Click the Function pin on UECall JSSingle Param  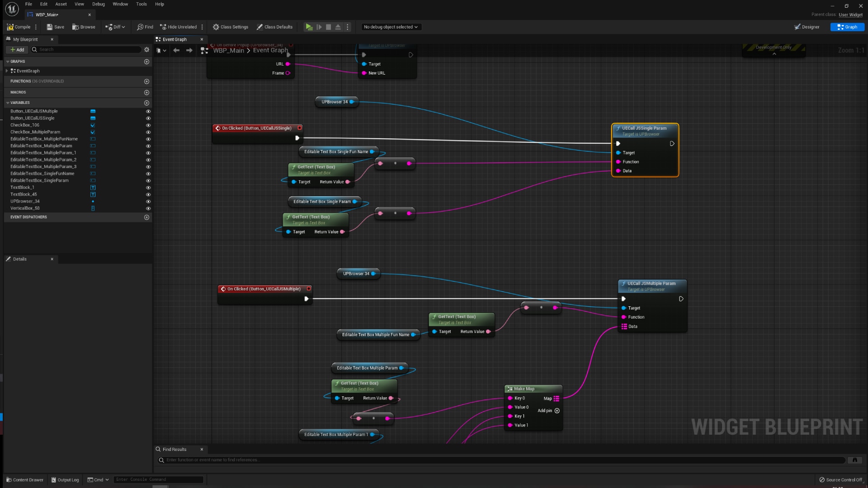click(x=618, y=162)
